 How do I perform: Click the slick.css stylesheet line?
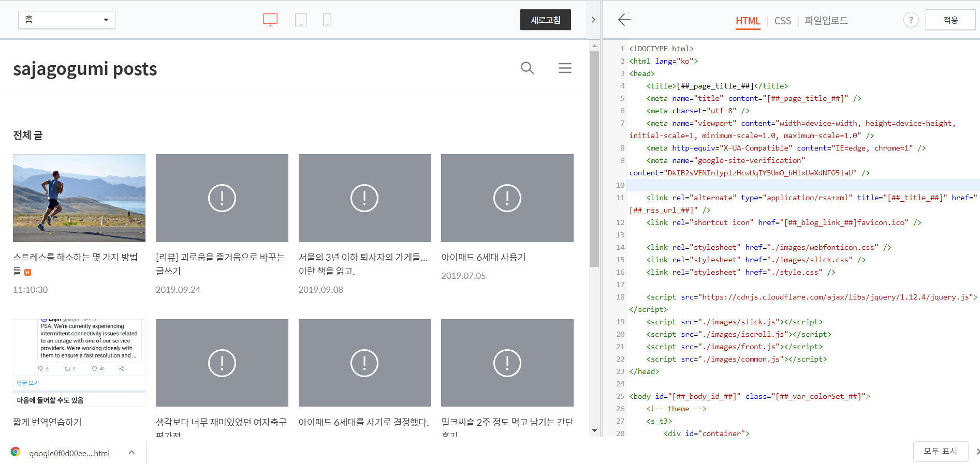tap(756, 260)
